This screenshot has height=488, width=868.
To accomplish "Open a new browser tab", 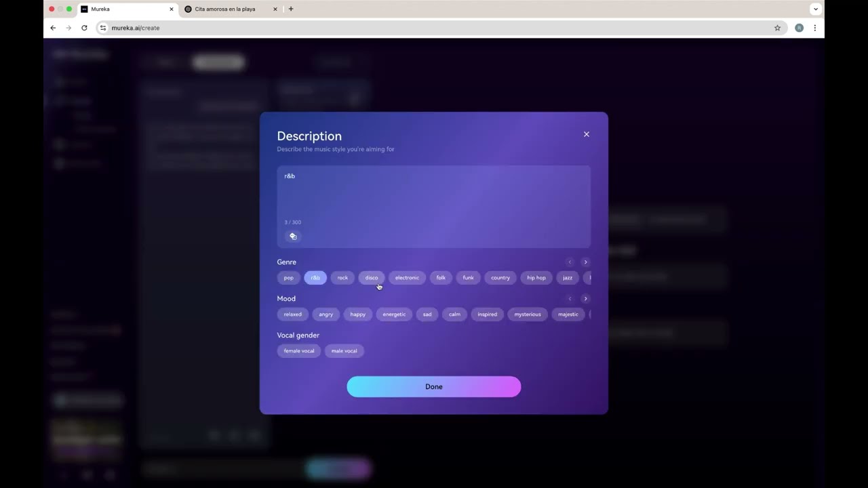I will pyautogui.click(x=291, y=9).
